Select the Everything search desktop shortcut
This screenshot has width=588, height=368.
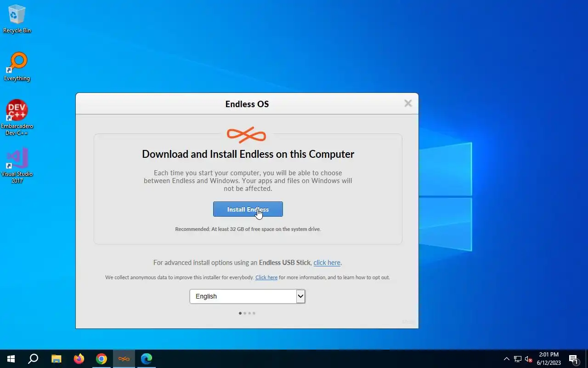17,67
